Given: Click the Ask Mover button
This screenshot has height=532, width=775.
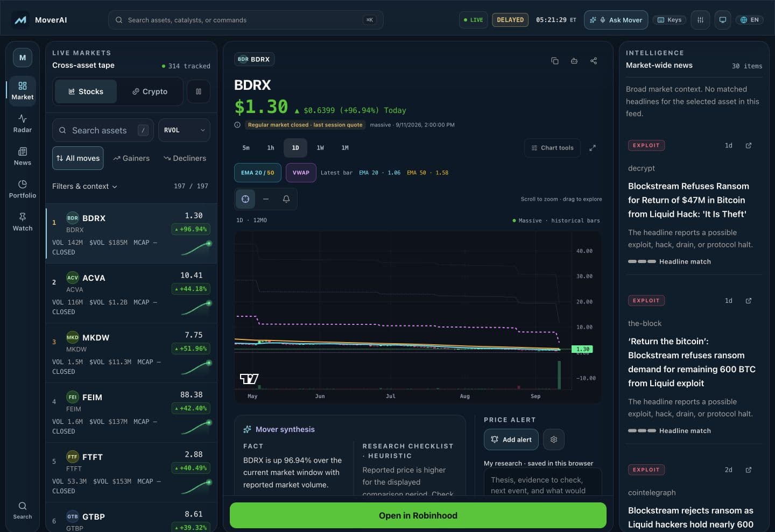Looking at the screenshot, I should [616, 20].
